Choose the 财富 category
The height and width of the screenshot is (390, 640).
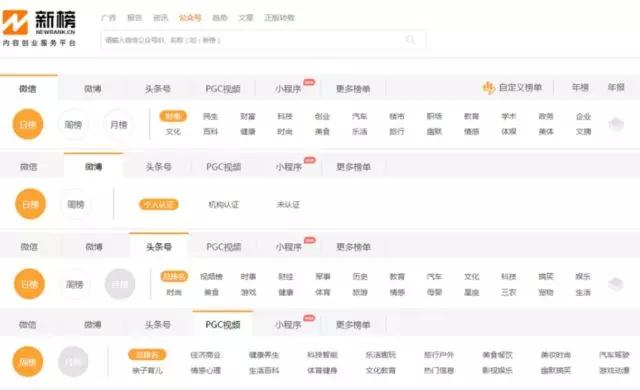tap(248, 116)
